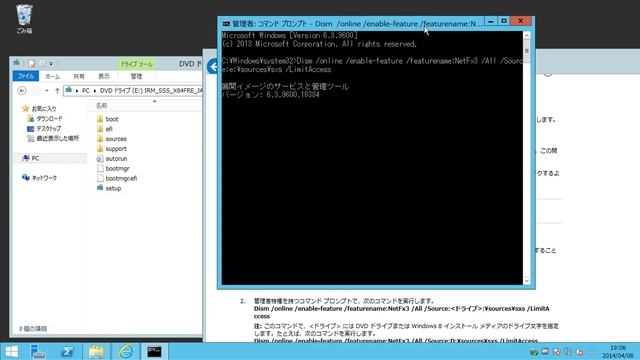Click inside the Command Prompt console area
The image size is (640, 360).
click(x=372, y=158)
